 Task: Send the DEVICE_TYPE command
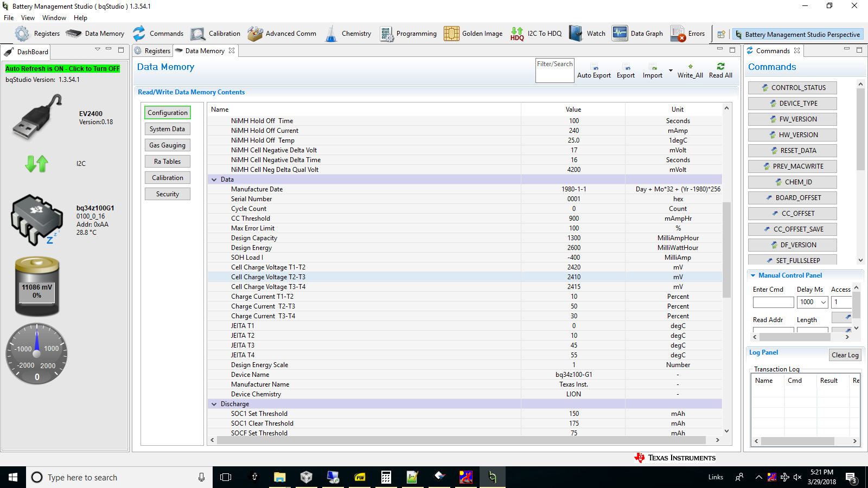point(793,104)
